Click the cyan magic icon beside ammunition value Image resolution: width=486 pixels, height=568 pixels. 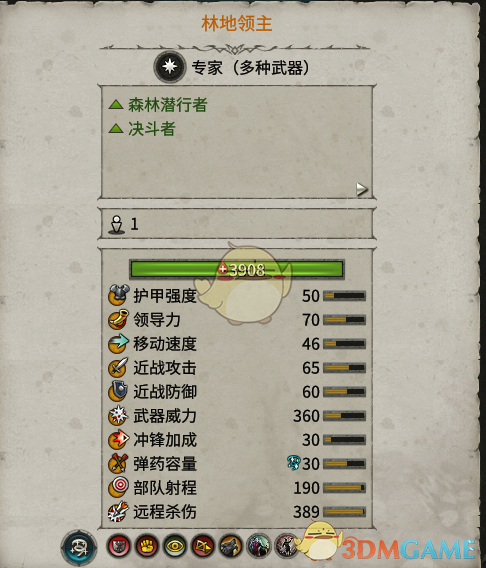click(294, 463)
